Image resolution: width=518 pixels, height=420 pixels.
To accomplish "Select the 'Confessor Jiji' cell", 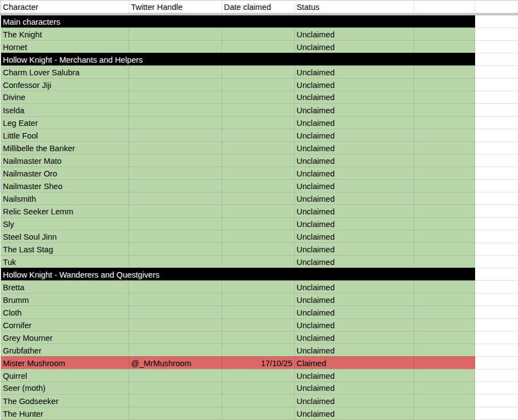I will (65, 85).
